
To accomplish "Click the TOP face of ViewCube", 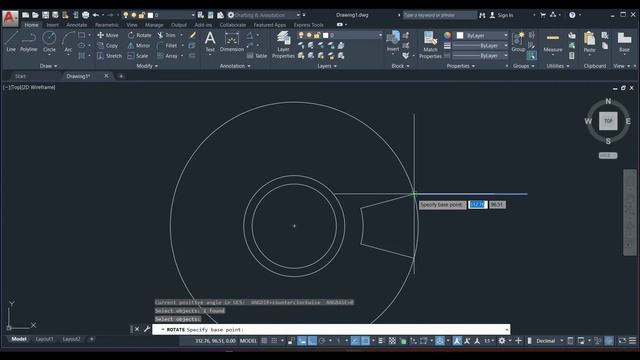I will coord(608,121).
